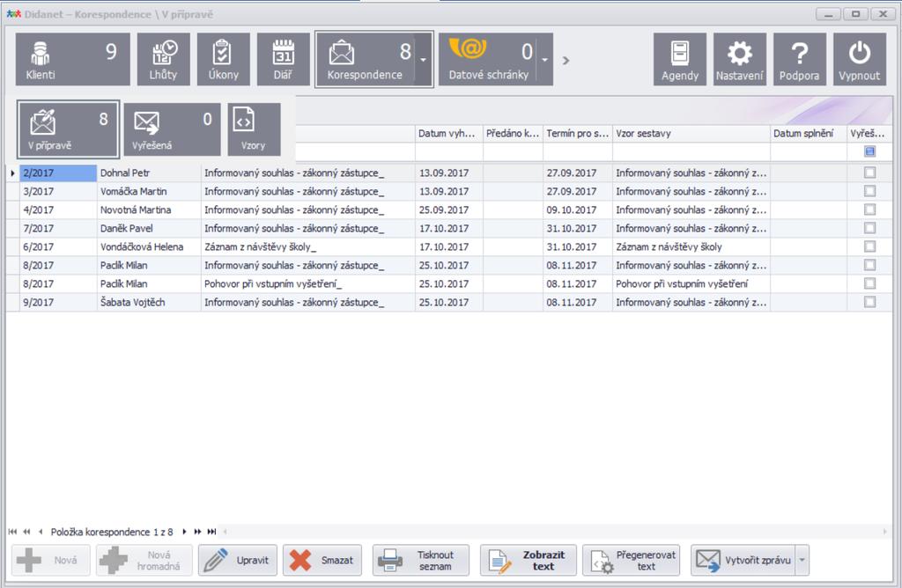Expand the Datové schránky dropdown arrow
The height and width of the screenshot is (588, 902).
click(544, 59)
